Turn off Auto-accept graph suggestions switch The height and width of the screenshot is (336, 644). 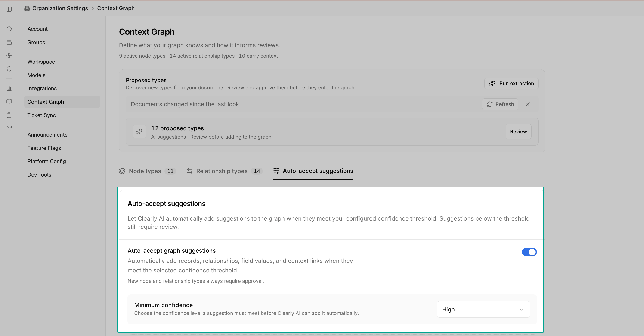pos(529,252)
